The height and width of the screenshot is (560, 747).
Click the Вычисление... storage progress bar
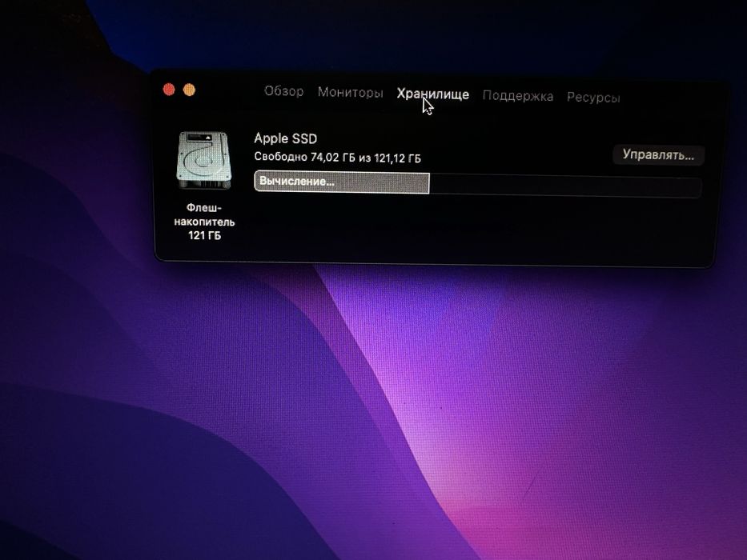477,184
